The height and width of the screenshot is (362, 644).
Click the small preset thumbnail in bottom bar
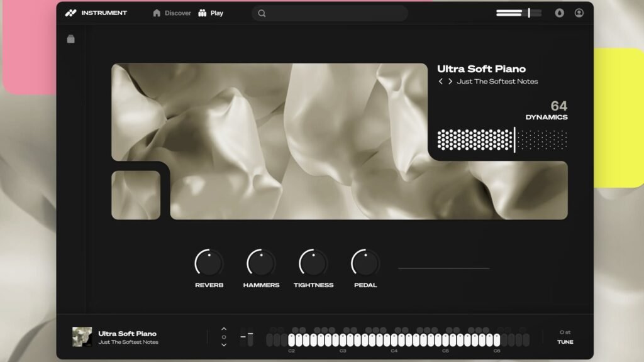[82, 337]
